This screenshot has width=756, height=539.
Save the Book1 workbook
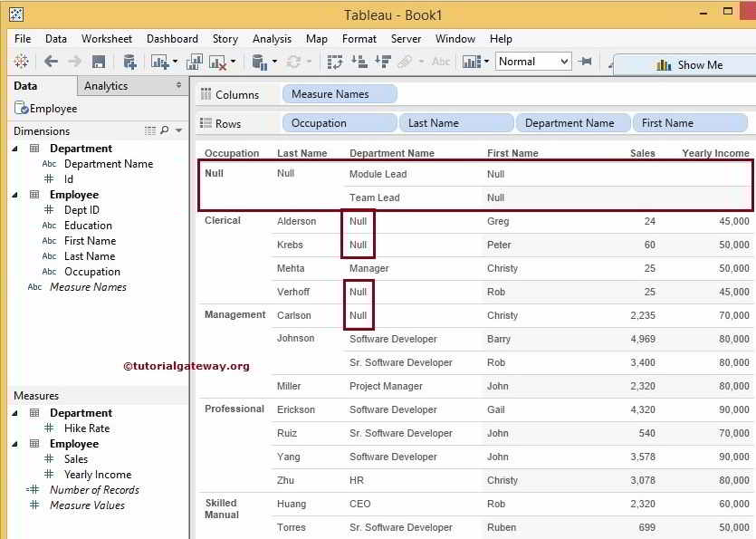coord(98,63)
